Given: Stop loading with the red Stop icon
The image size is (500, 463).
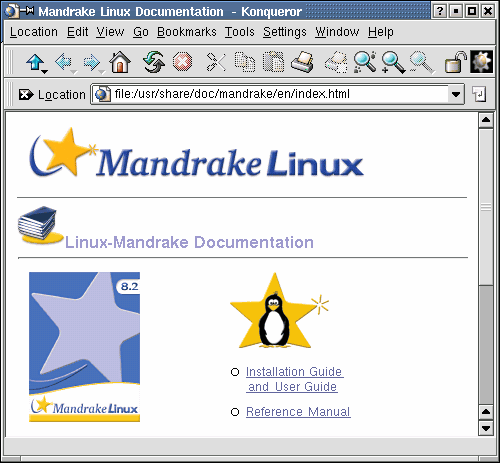Looking at the screenshot, I should [x=182, y=62].
